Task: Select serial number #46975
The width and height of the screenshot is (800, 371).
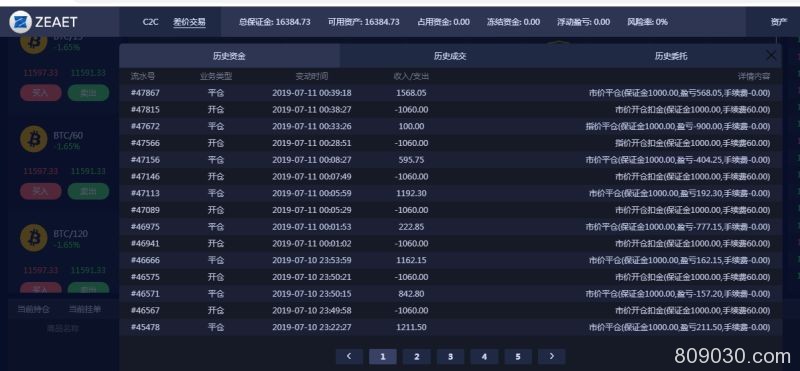Action: pos(145,227)
